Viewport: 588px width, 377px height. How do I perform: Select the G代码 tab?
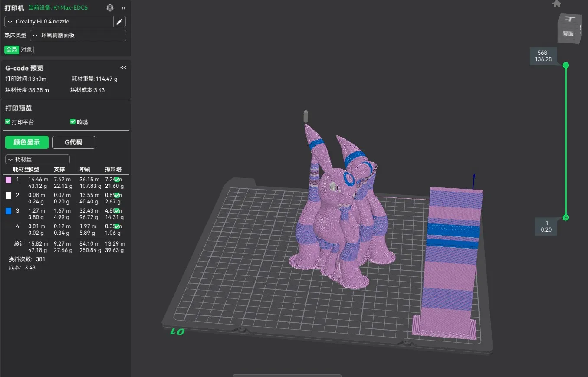74,142
